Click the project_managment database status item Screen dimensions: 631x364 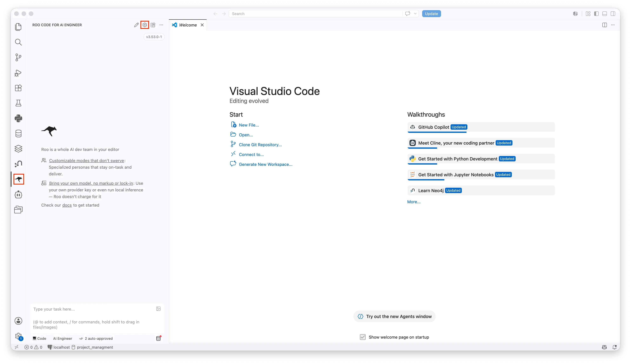(x=92, y=347)
